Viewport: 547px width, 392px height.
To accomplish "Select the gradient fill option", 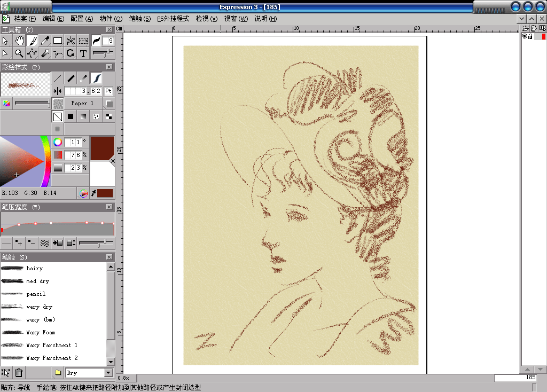I will click(x=83, y=116).
